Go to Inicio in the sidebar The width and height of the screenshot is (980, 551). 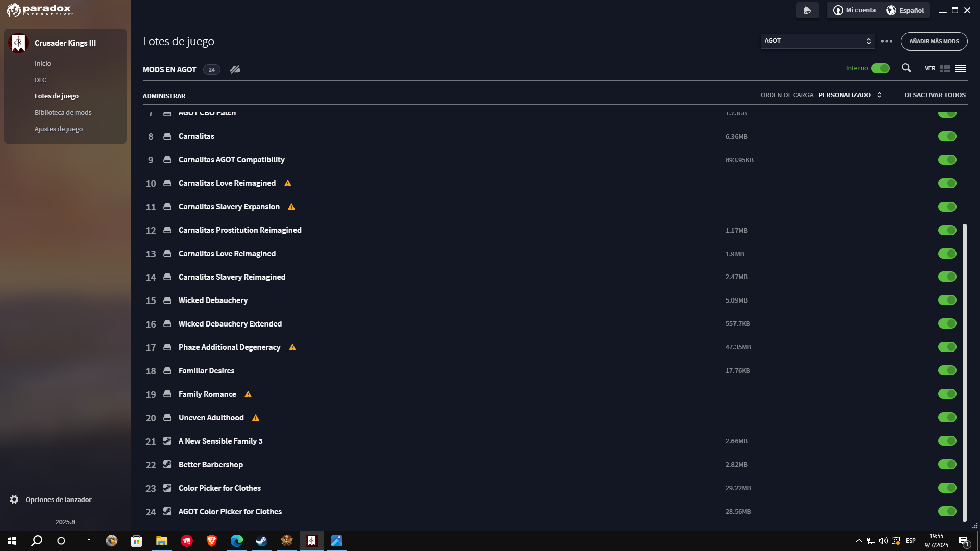[x=43, y=63]
